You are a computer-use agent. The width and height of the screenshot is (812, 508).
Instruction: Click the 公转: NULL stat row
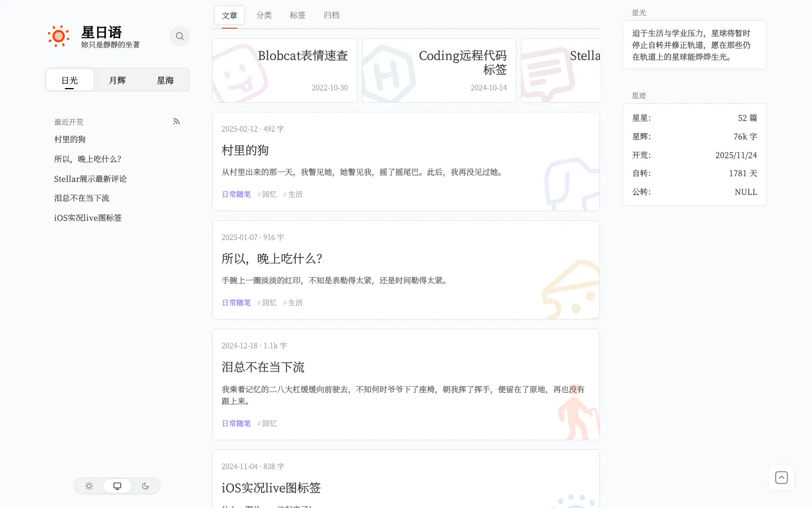pos(695,192)
